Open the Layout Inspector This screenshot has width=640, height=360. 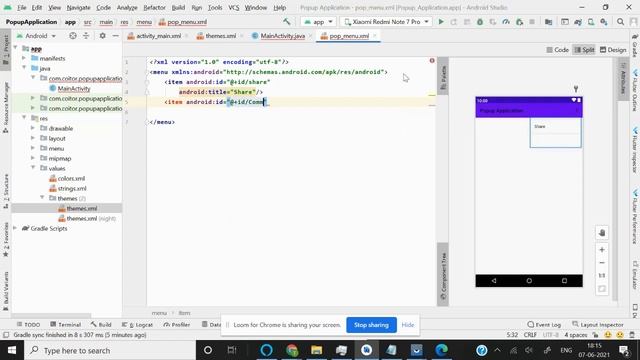point(598,324)
